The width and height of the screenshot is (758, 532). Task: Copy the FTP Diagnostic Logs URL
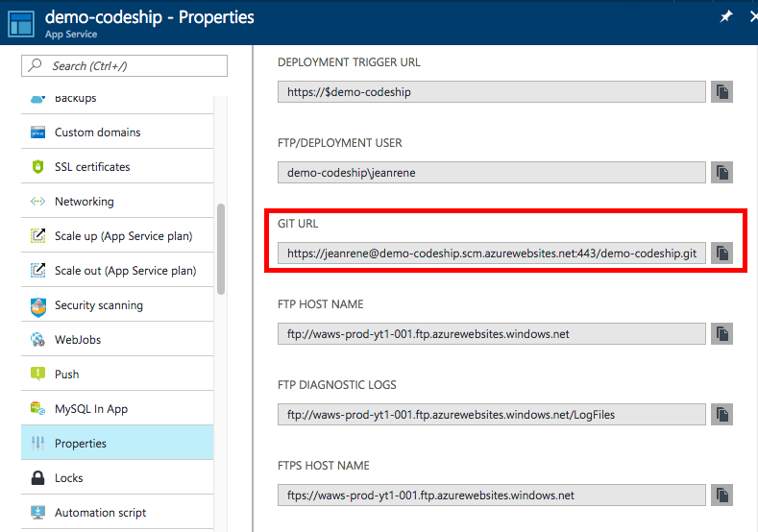coord(721,415)
